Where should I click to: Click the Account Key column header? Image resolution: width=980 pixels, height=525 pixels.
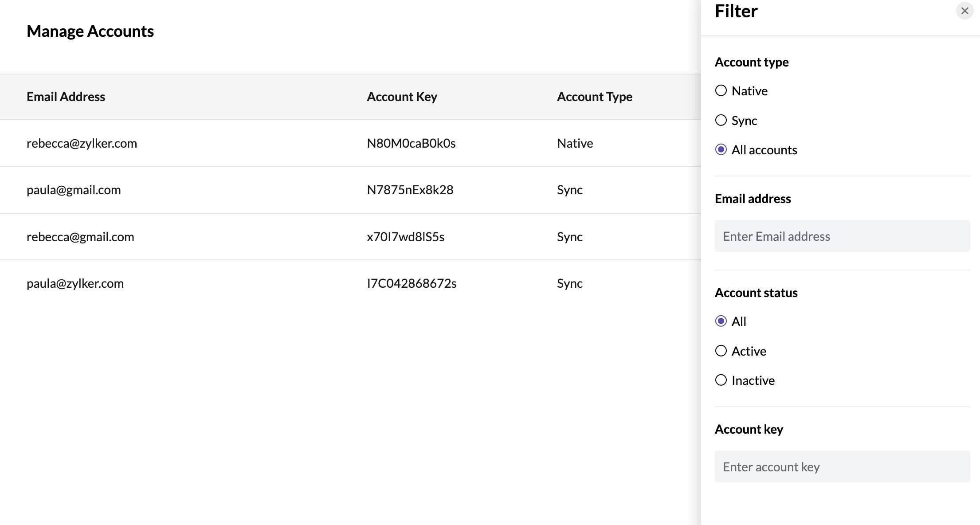click(x=402, y=97)
